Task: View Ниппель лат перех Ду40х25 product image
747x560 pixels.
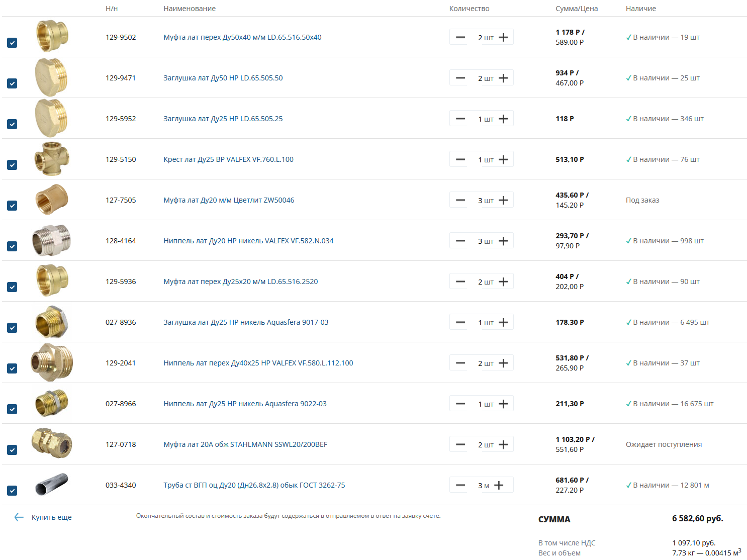Action: pyautogui.click(x=52, y=362)
